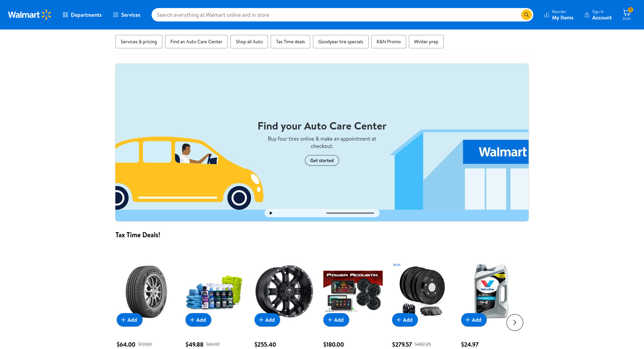Open the black wheel rim image
This screenshot has height=349, width=644.
click(x=284, y=291)
